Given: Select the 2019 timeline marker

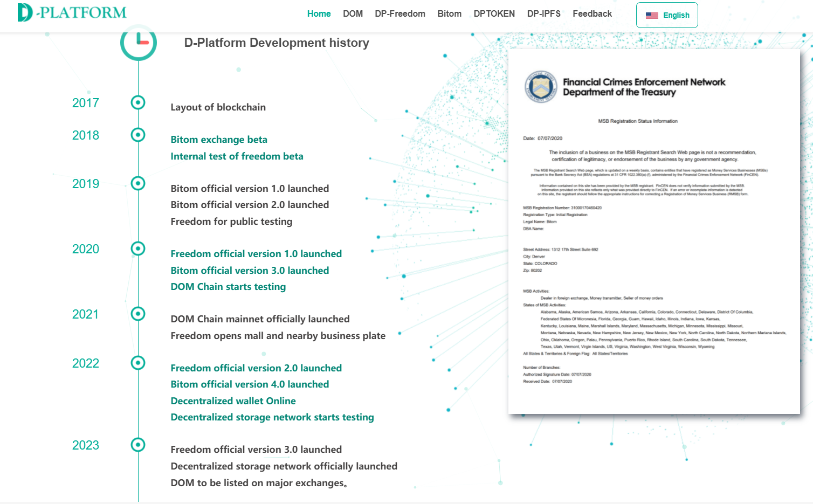Looking at the screenshot, I should tap(138, 183).
